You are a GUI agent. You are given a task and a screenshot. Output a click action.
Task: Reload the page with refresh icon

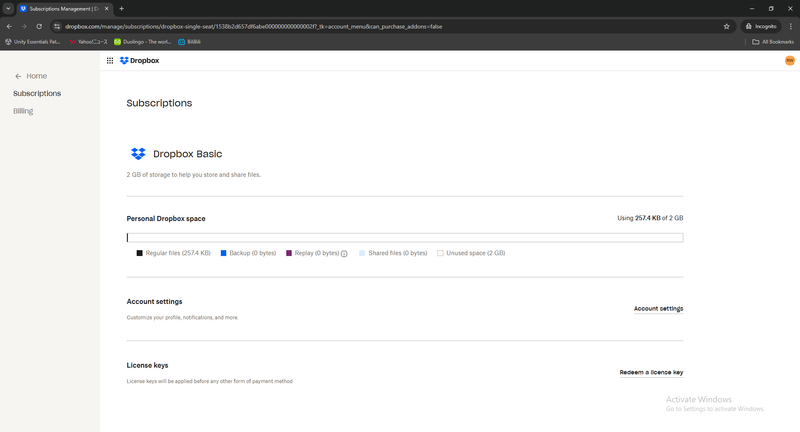40,26
